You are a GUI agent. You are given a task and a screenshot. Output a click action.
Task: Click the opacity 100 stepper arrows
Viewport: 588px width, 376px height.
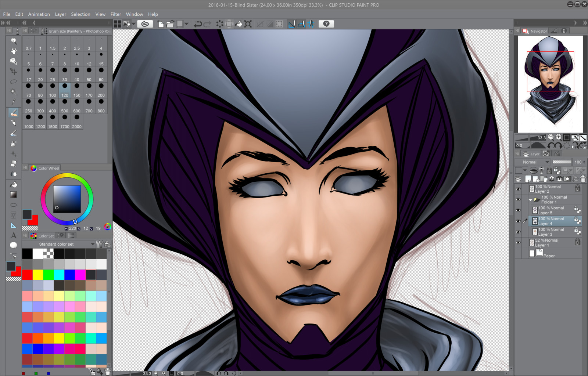coord(584,162)
